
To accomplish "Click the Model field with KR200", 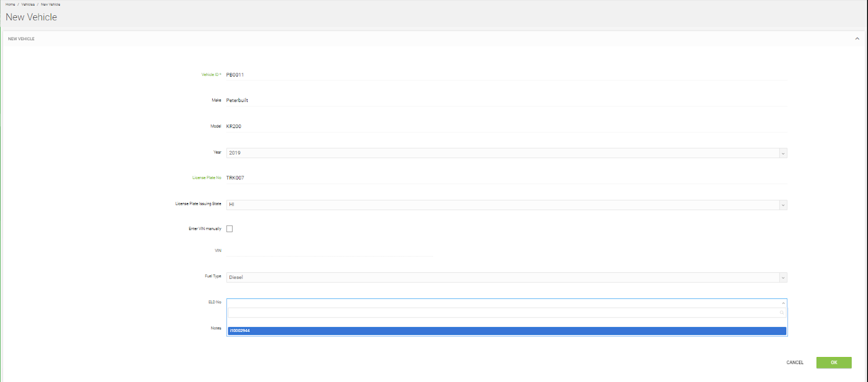I will [x=507, y=126].
